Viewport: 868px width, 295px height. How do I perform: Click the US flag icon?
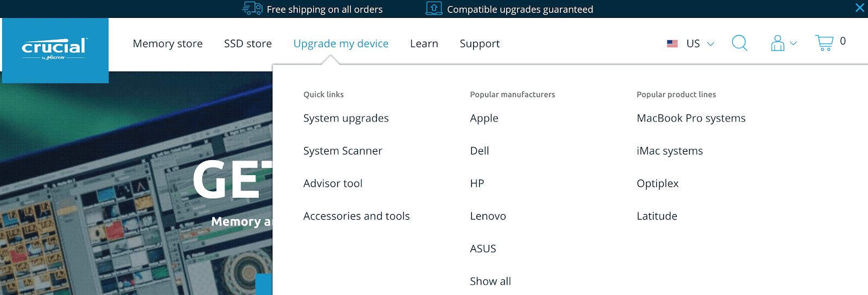[672, 43]
